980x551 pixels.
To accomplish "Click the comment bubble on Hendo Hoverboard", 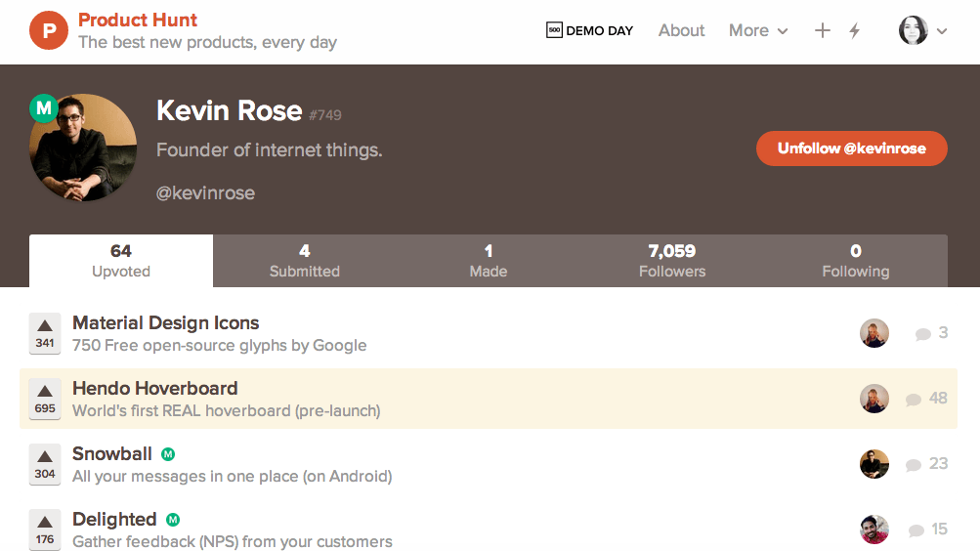I will 914,399.
